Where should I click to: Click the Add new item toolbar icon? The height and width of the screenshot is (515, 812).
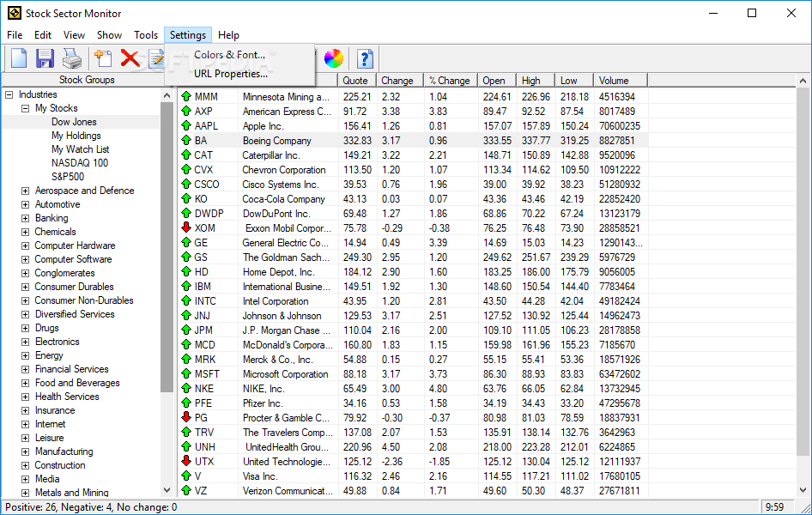(x=103, y=58)
